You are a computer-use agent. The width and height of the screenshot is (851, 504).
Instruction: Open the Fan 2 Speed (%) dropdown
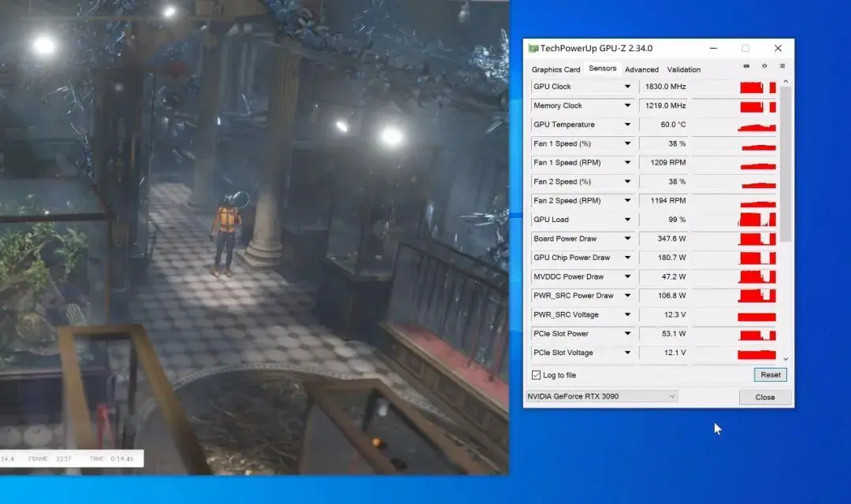click(627, 181)
